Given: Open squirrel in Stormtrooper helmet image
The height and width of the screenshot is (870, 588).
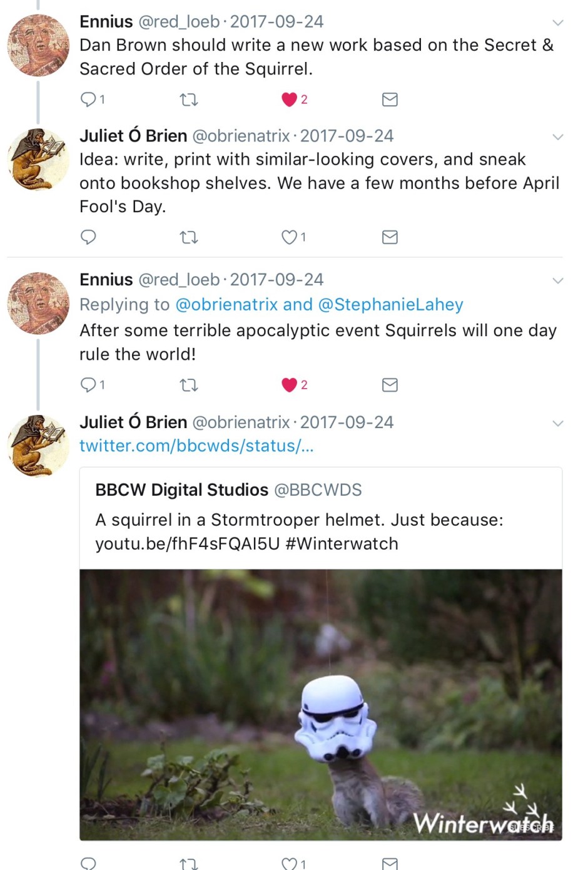Looking at the screenshot, I should tap(320, 704).
